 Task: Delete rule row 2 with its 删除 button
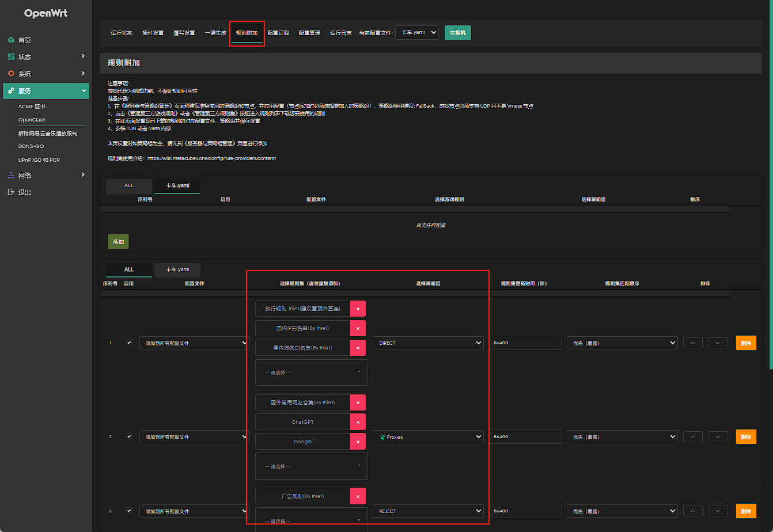pos(746,437)
